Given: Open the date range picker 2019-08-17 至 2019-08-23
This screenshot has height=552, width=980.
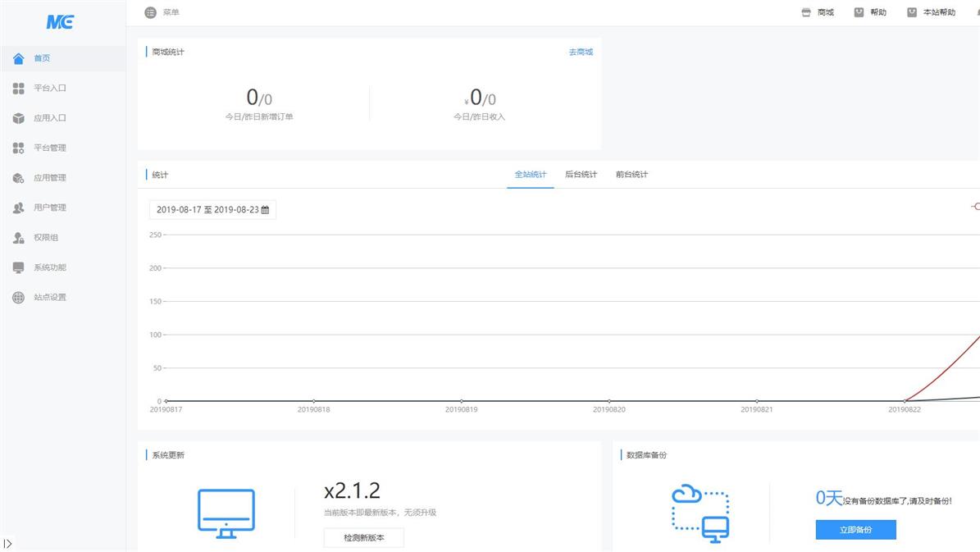Looking at the screenshot, I should click(x=212, y=210).
